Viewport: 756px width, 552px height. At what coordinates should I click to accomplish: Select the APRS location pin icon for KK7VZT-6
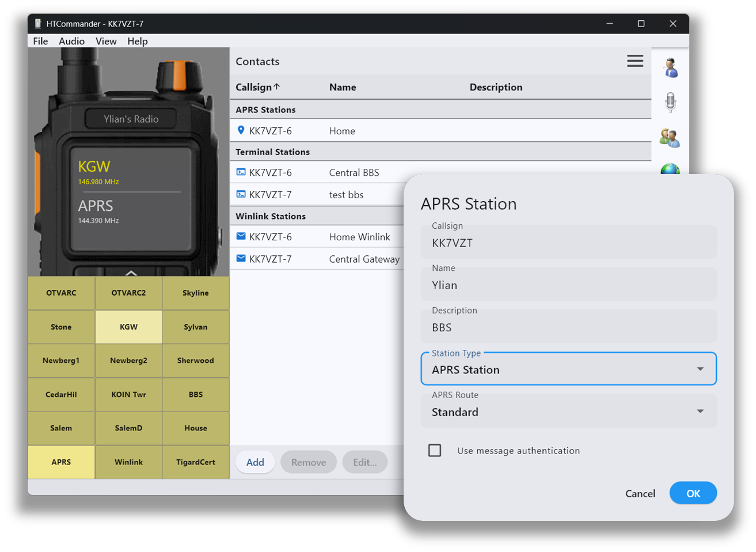(241, 131)
